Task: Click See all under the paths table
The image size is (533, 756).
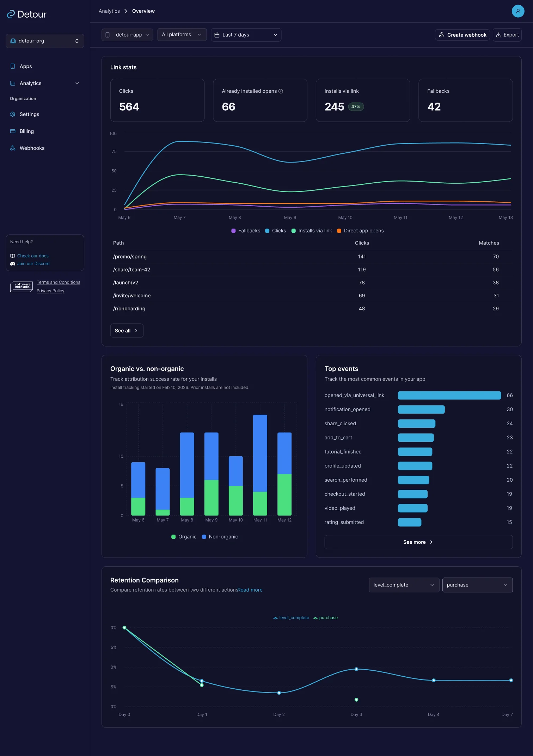Action: pyautogui.click(x=127, y=331)
